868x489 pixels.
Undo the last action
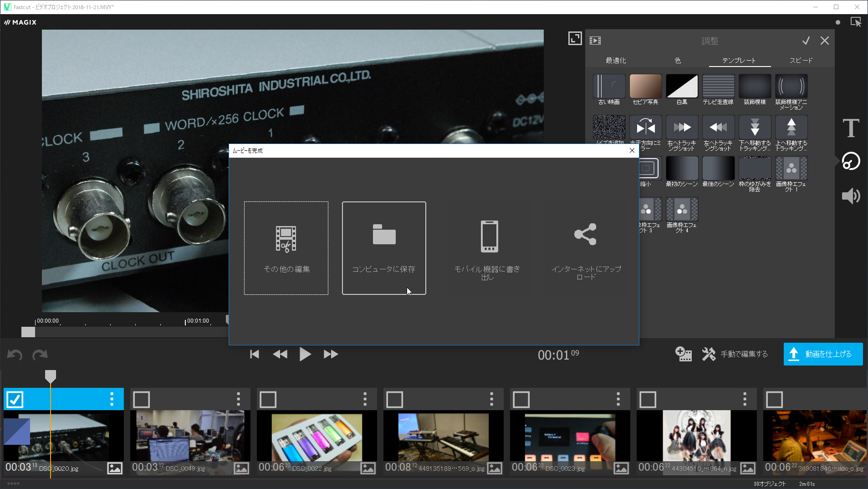click(15, 355)
